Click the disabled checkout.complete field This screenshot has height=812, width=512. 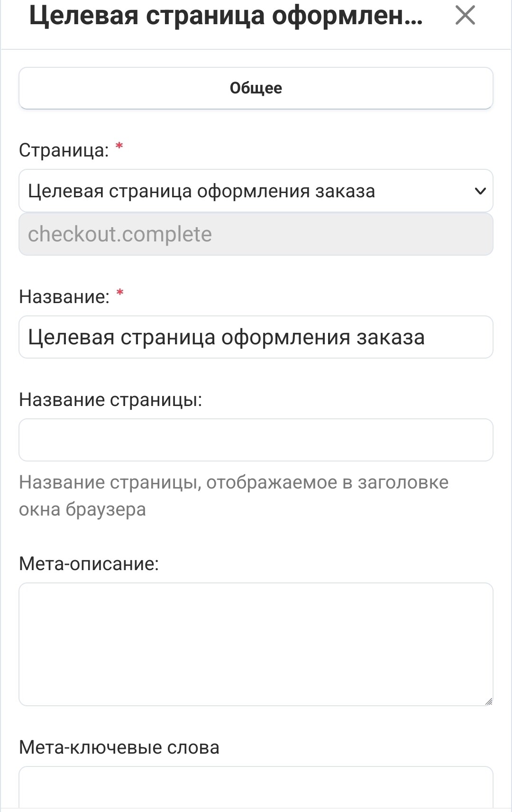point(256,234)
